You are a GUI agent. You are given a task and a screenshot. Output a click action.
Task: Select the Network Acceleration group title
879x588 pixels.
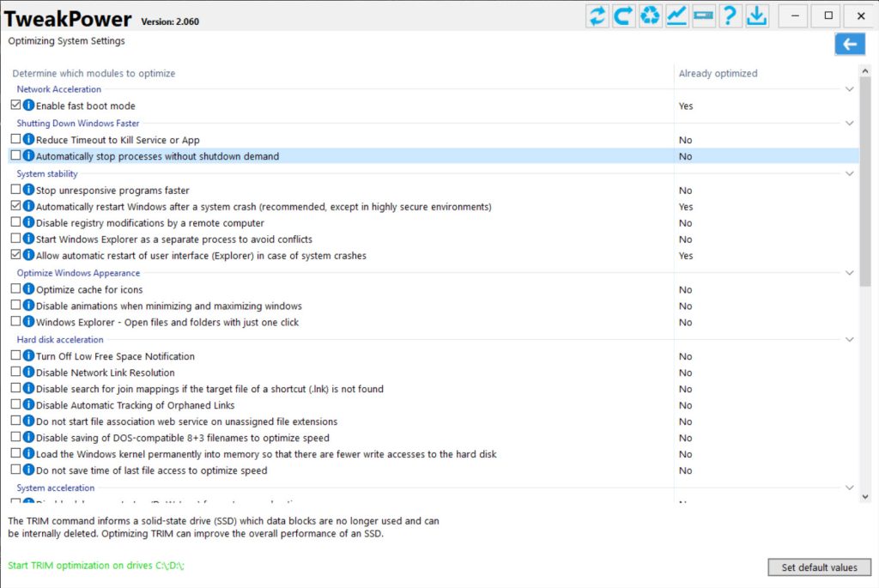tap(59, 89)
